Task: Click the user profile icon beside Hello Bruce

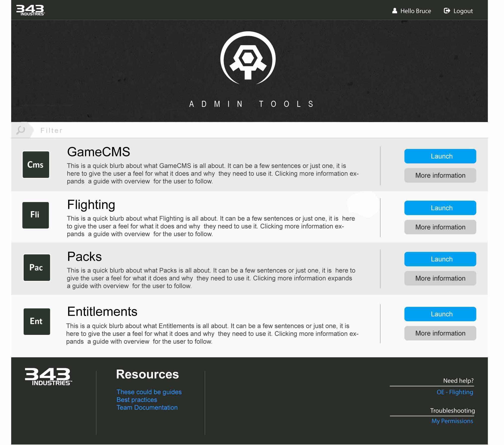Action: coord(394,11)
